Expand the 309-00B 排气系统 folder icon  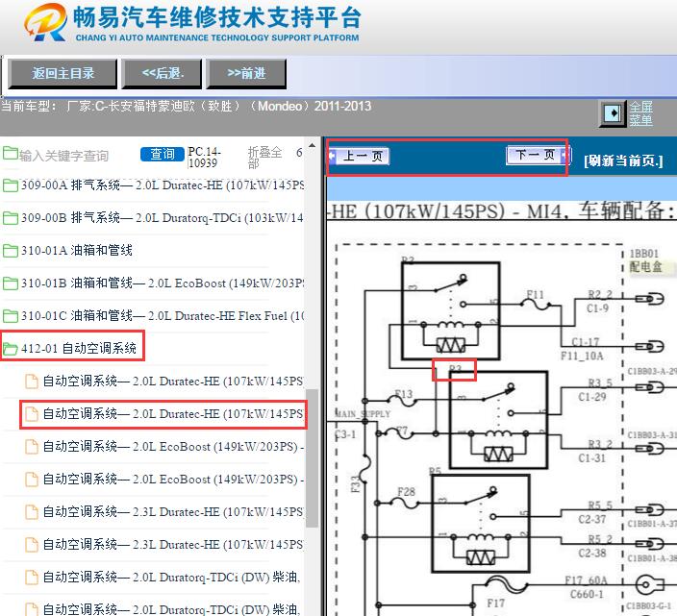pos(11,218)
